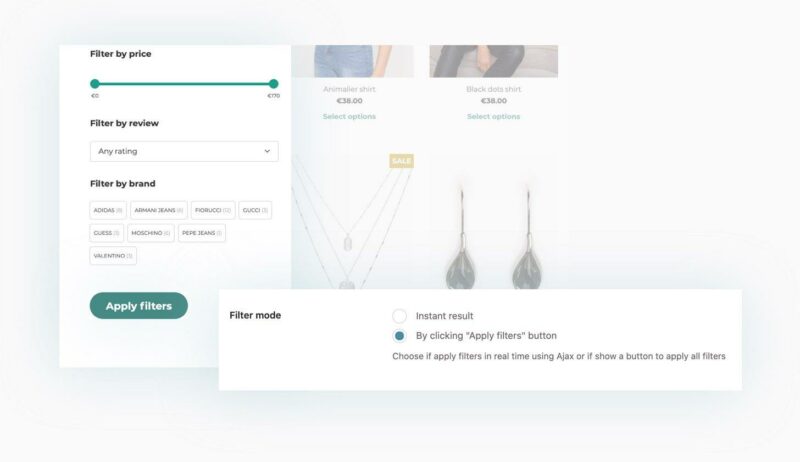Filter by the GUESS brand tag

(107, 233)
